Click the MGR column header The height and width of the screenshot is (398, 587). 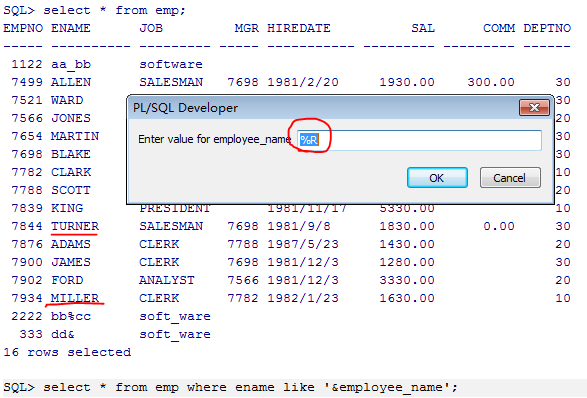(x=247, y=28)
